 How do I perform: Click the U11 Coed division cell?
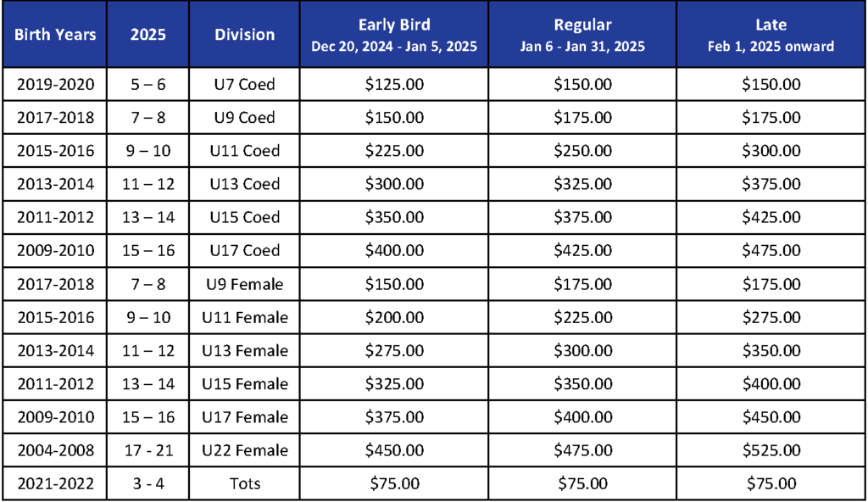pyautogui.click(x=244, y=151)
